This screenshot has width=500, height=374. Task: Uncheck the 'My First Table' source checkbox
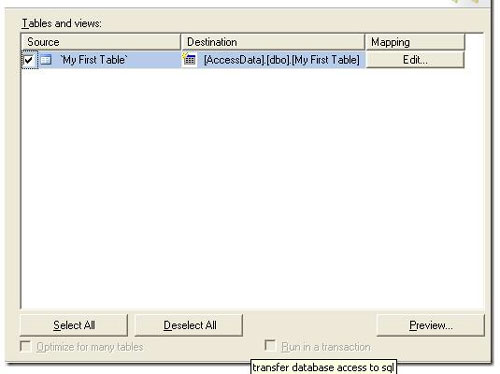(x=29, y=60)
